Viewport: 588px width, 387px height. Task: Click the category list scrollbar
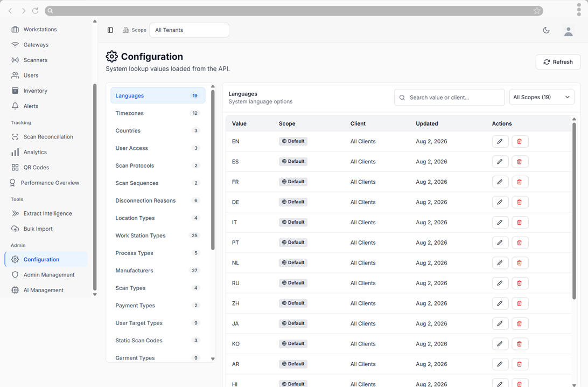click(x=213, y=170)
